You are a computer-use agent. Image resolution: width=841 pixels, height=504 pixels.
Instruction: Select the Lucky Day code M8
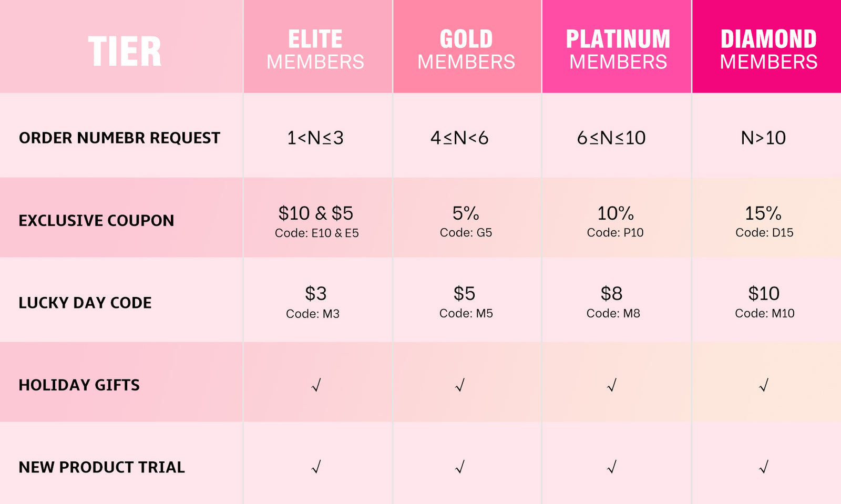(x=613, y=313)
